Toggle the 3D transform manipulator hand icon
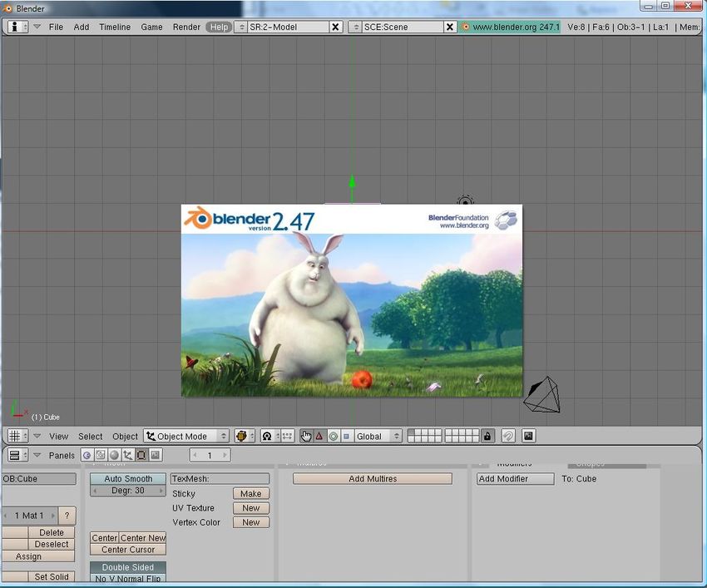This screenshot has height=588, width=707. tap(306, 436)
